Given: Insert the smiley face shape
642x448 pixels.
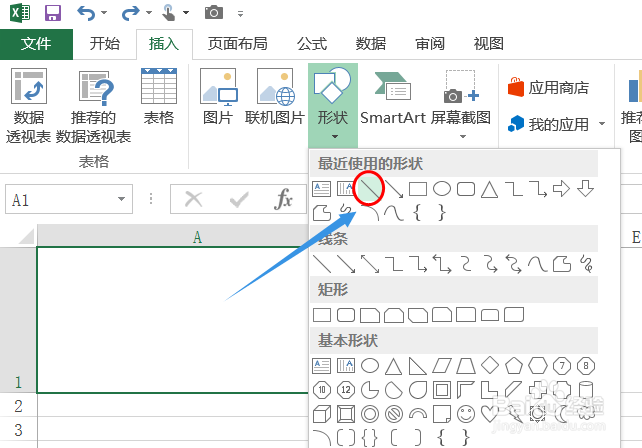Looking at the screenshot, I should click(x=466, y=414).
